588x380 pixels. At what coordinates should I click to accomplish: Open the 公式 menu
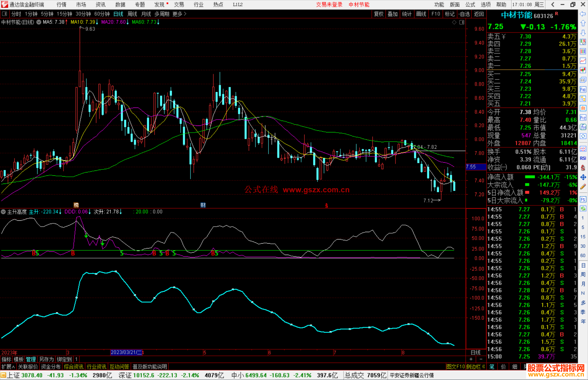point(470,5)
